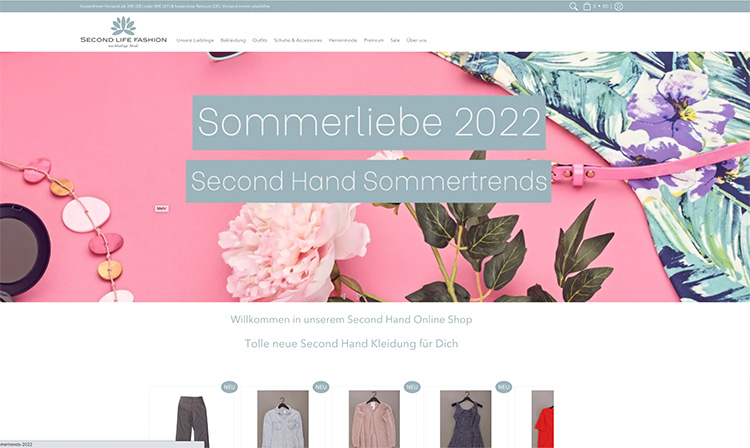
Task: Open the Über uns page
Action: click(416, 40)
